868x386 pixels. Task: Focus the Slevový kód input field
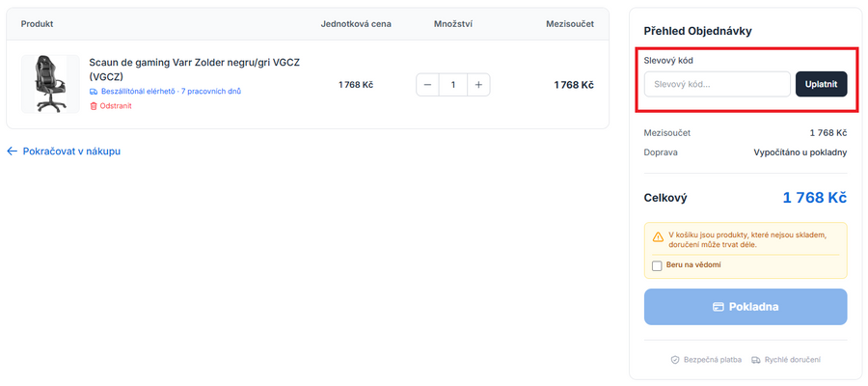[x=717, y=84]
